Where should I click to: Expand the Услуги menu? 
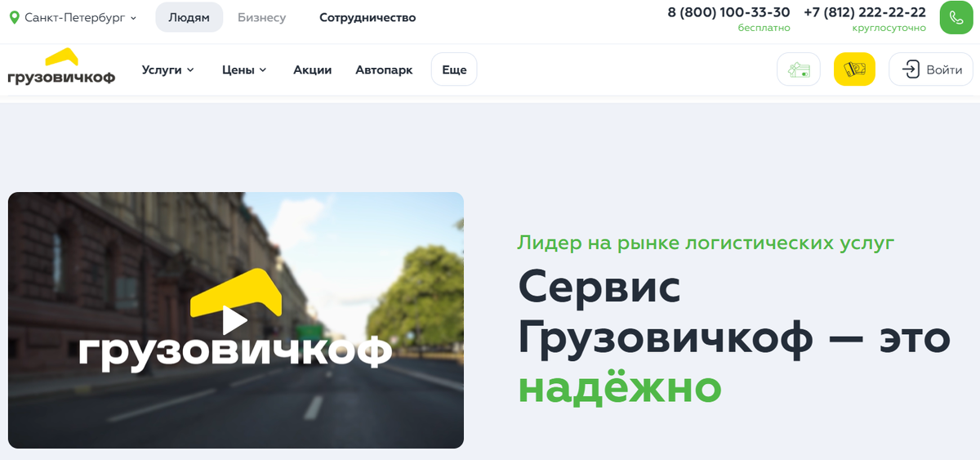[167, 69]
